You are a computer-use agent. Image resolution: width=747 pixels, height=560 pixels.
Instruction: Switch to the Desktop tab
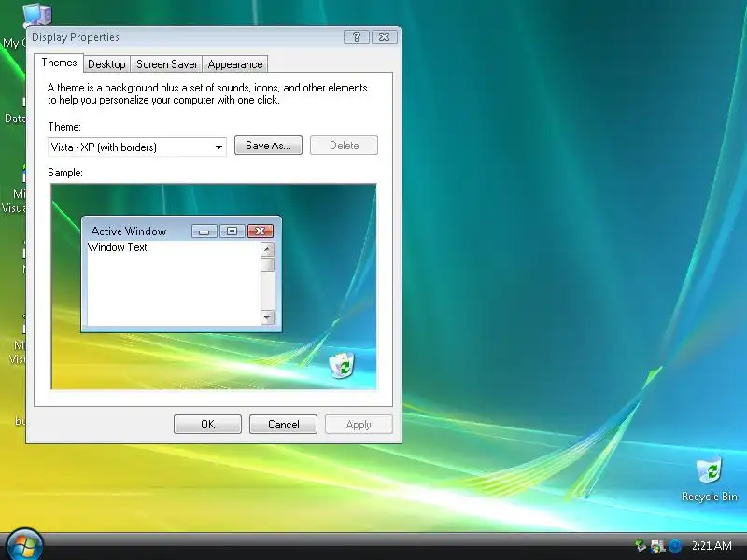(106, 64)
